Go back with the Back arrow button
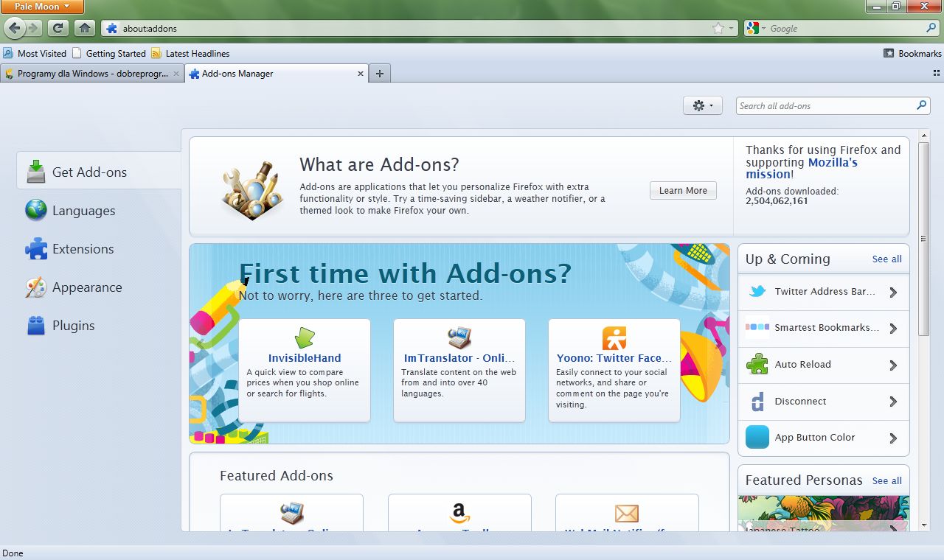The height and width of the screenshot is (560, 944). (x=14, y=28)
